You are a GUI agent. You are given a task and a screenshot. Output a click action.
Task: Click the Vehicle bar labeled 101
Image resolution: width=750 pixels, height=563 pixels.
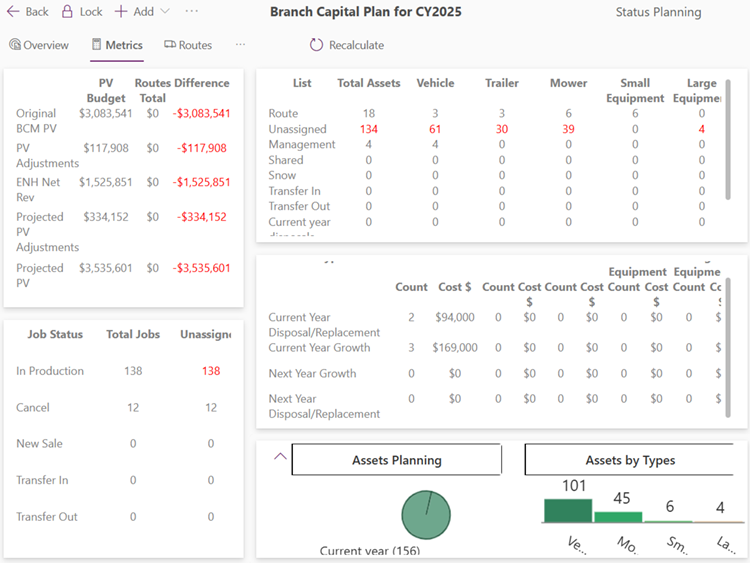click(568, 511)
